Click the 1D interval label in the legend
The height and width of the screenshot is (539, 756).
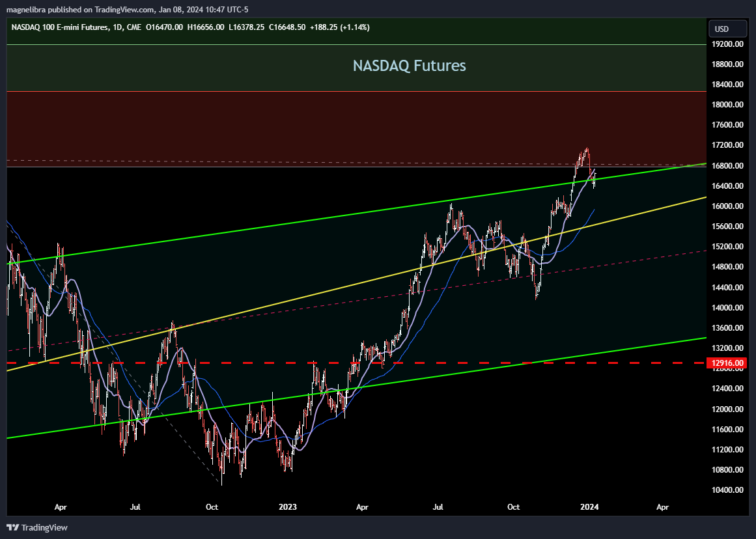tap(117, 27)
